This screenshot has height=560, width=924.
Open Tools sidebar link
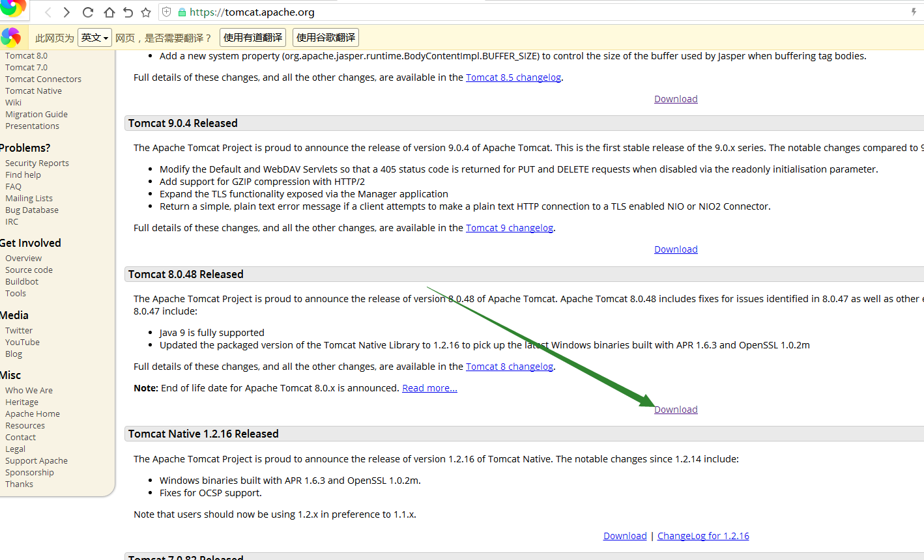click(x=16, y=294)
